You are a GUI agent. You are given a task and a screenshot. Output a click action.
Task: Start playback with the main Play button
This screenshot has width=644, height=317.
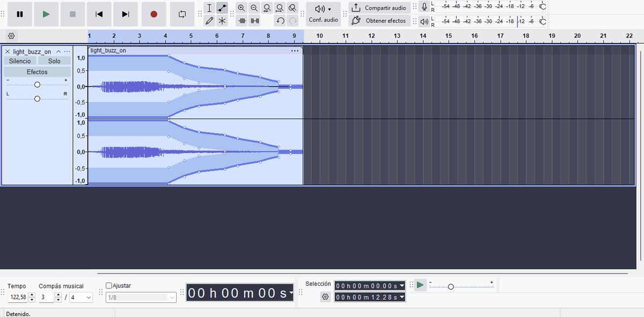[x=46, y=15]
